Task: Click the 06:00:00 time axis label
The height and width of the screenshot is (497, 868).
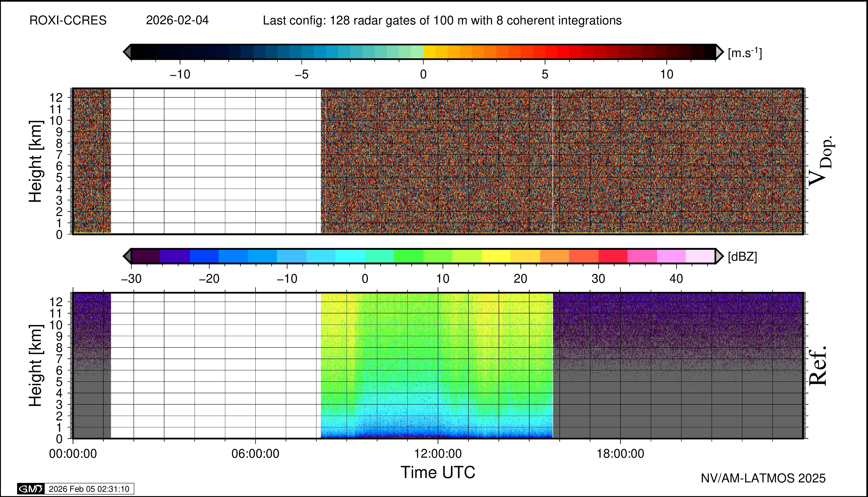Action: (255, 454)
